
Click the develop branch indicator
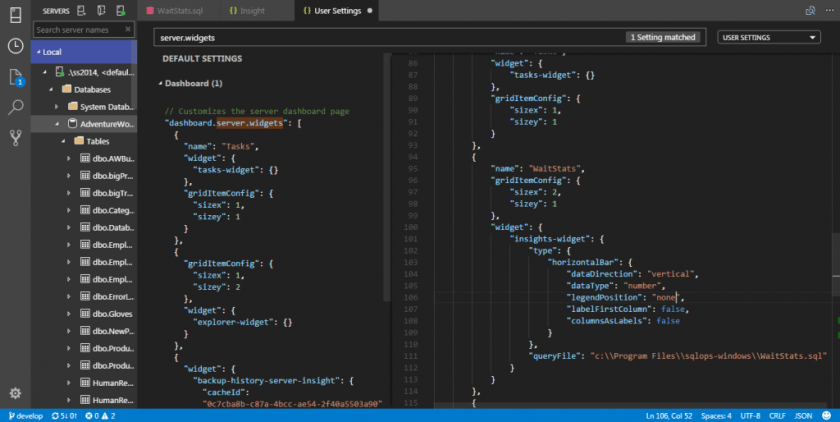click(x=26, y=416)
